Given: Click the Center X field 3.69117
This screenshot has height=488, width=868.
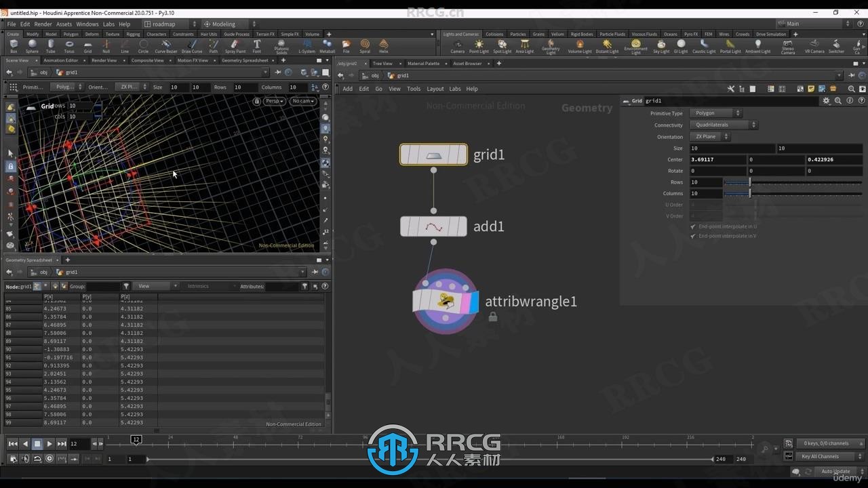Looking at the screenshot, I should click(x=717, y=159).
